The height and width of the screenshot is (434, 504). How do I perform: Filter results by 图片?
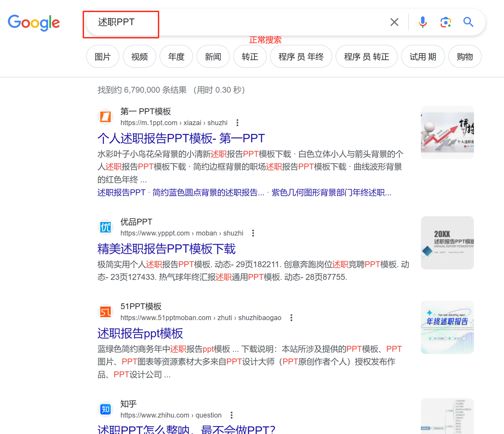click(x=103, y=57)
